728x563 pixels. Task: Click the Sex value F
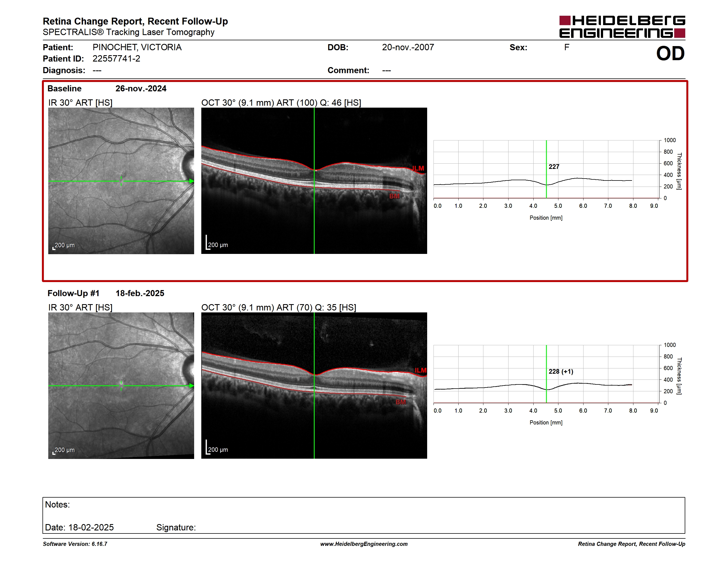(567, 47)
